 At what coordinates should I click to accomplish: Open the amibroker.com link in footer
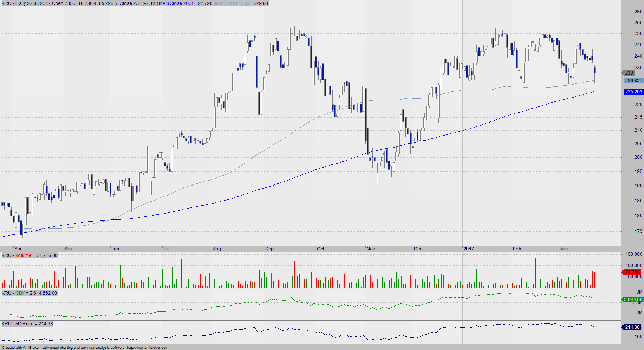(x=148, y=348)
